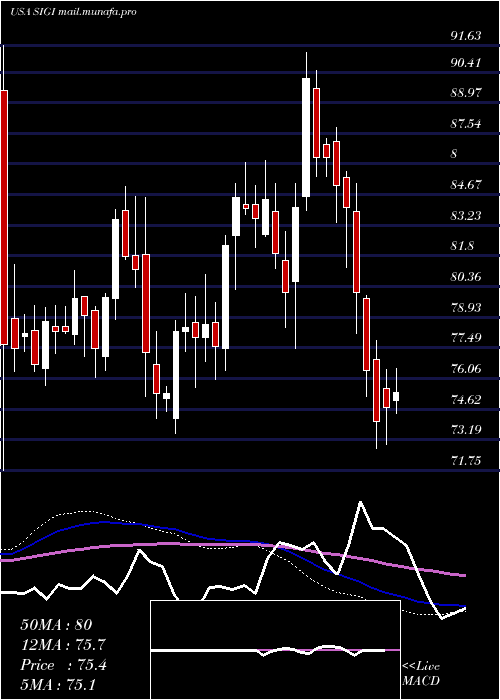Select the 90.41 price axis label
500x700 pixels.
466,63
